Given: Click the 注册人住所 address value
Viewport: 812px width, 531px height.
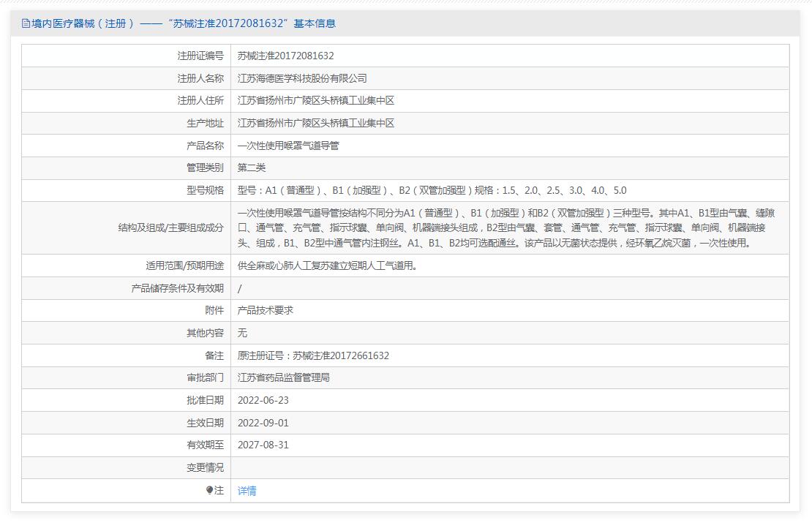Looking at the screenshot, I should point(316,100).
